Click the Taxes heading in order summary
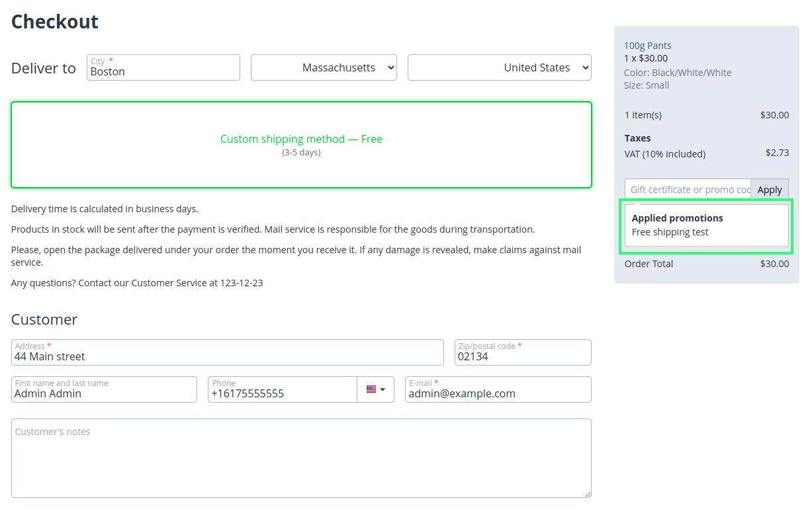812x519 pixels. (638, 138)
